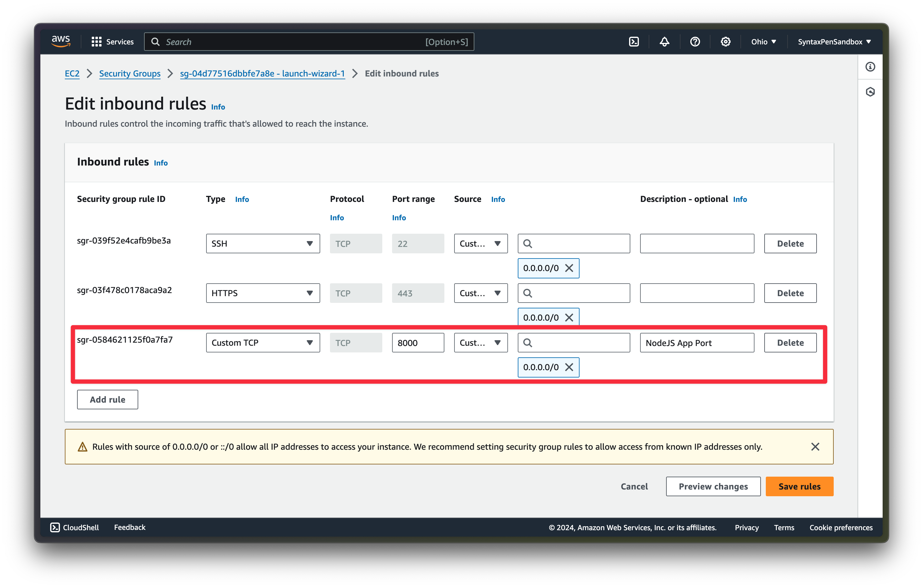The height and width of the screenshot is (588, 923).
Task: Open the source dropdown for the HTTPS rule
Action: (481, 293)
